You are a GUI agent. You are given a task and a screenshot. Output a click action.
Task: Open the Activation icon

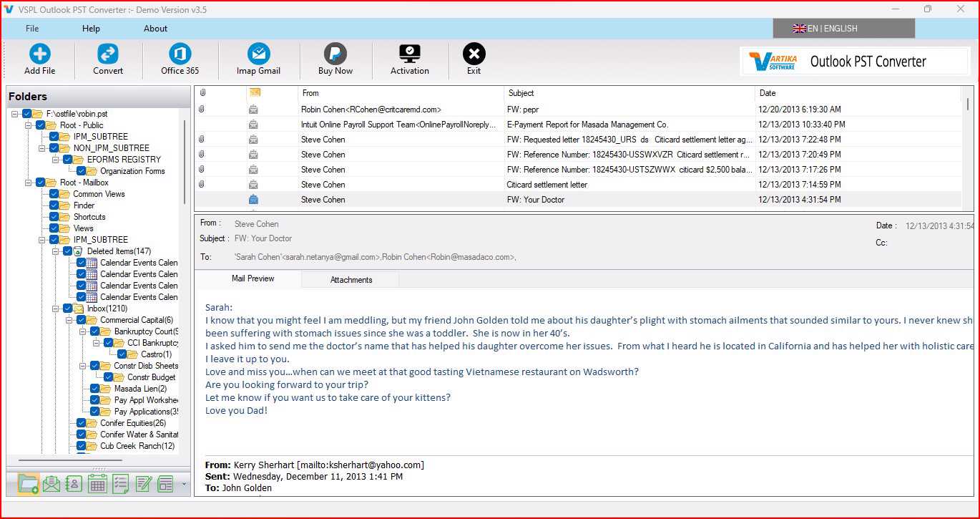410,54
